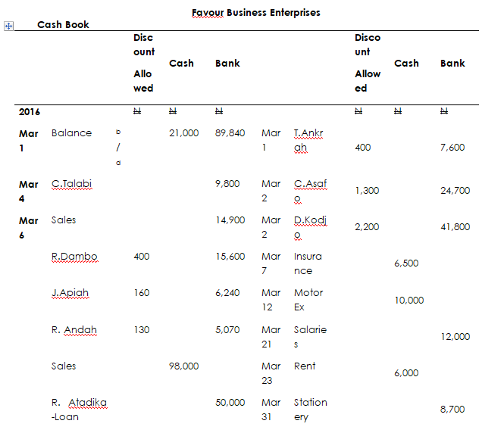The height and width of the screenshot is (430, 504).
Task: Select the Cash Book heading text
Action: 63,24
